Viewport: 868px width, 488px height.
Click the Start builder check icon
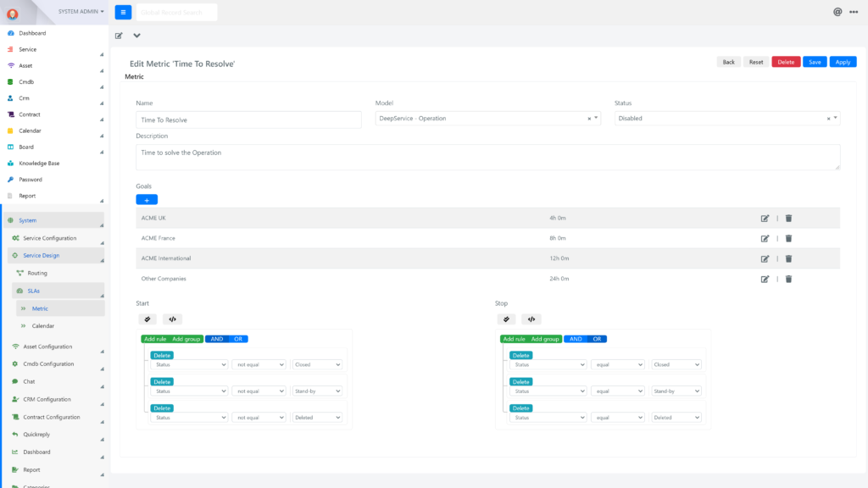[147, 319]
